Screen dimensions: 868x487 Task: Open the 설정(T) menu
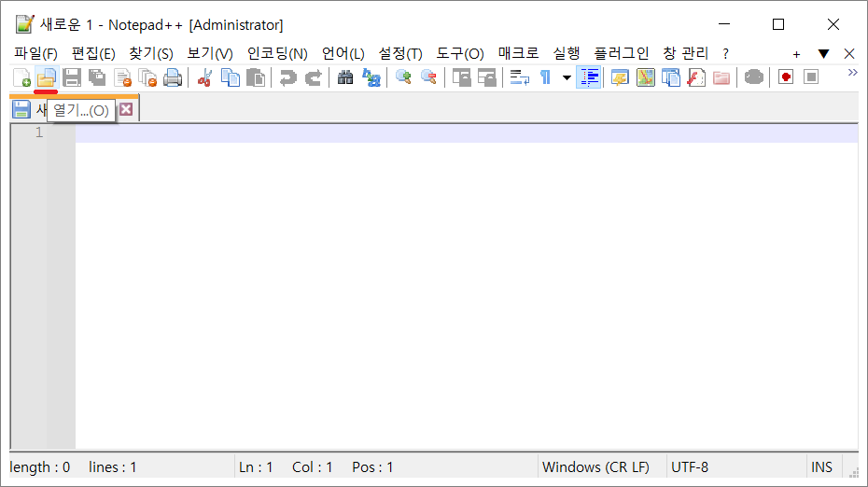click(x=400, y=54)
